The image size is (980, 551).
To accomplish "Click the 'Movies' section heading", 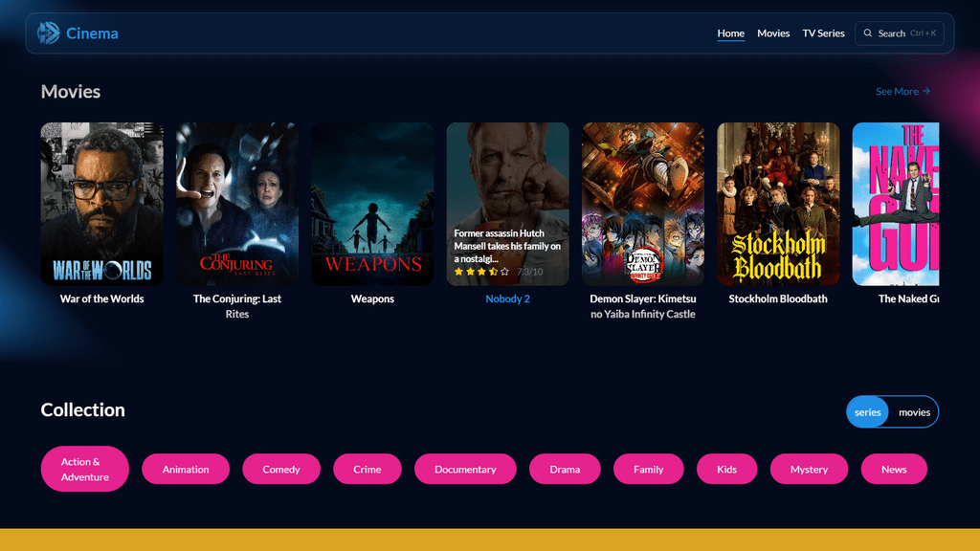I will pos(71,91).
